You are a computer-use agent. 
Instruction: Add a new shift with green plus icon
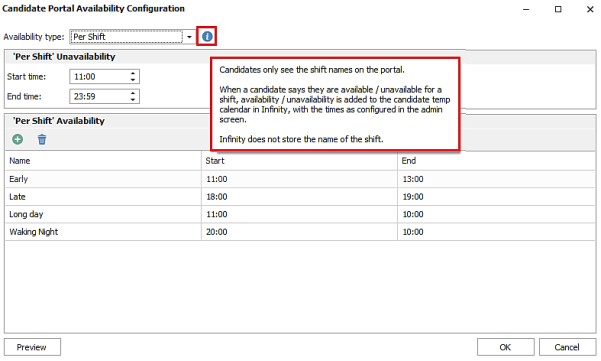pyautogui.click(x=18, y=139)
